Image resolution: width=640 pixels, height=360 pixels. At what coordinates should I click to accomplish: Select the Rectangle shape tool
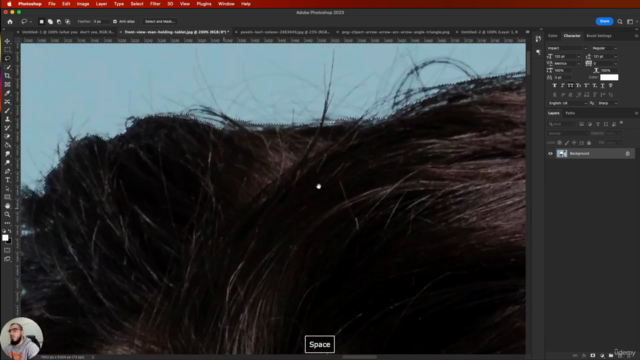pos(7,197)
